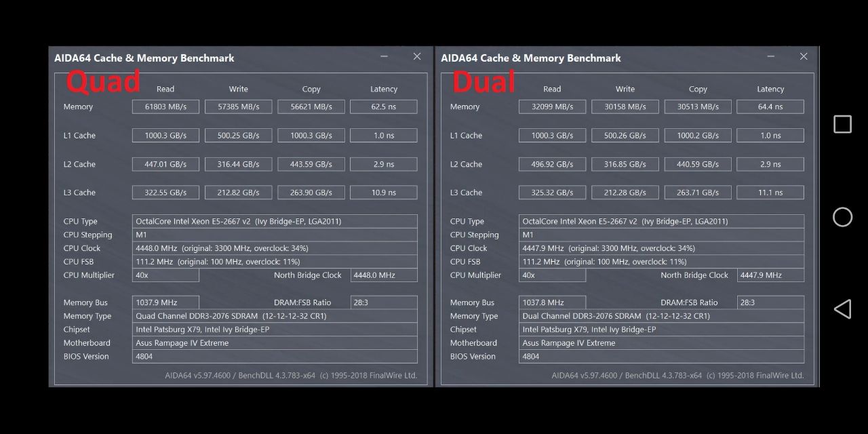Image resolution: width=868 pixels, height=434 pixels.
Task: Select Memory Latency 64.4 ns in Dual window
Action: [770, 106]
